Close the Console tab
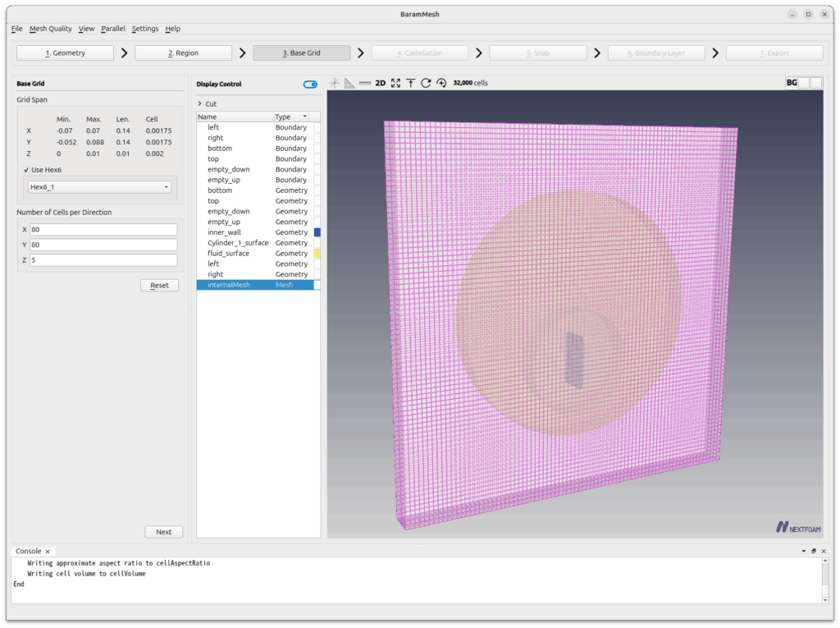The height and width of the screenshot is (628, 840). [x=48, y=552]
